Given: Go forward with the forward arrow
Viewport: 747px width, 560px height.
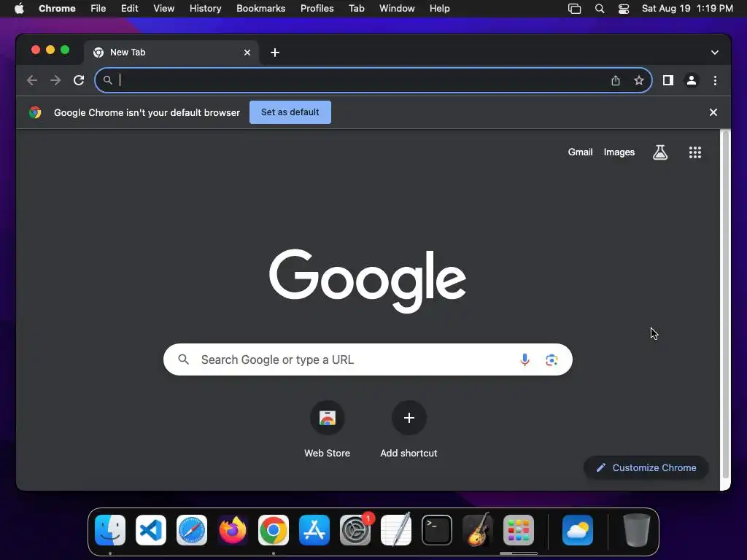Looking at the screenshot, I should point(55,80).
